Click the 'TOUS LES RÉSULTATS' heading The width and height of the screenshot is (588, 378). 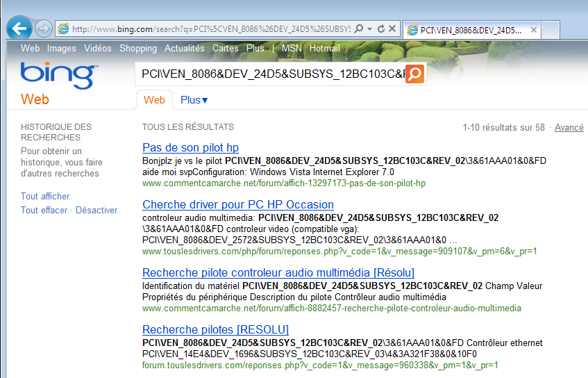(x=188, y=127)
